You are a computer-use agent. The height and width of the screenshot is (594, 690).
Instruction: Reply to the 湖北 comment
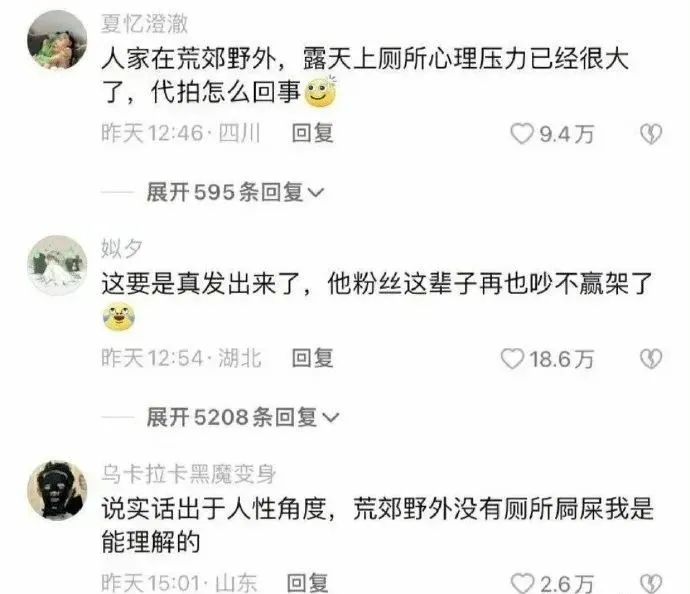coord(312,358)
